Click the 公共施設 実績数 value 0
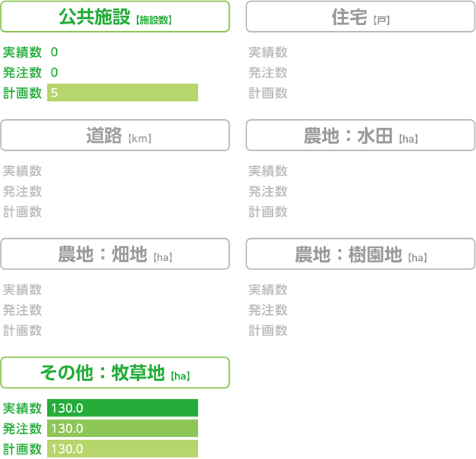The height and width of the screenshot is (459, 476). point(55,52)
